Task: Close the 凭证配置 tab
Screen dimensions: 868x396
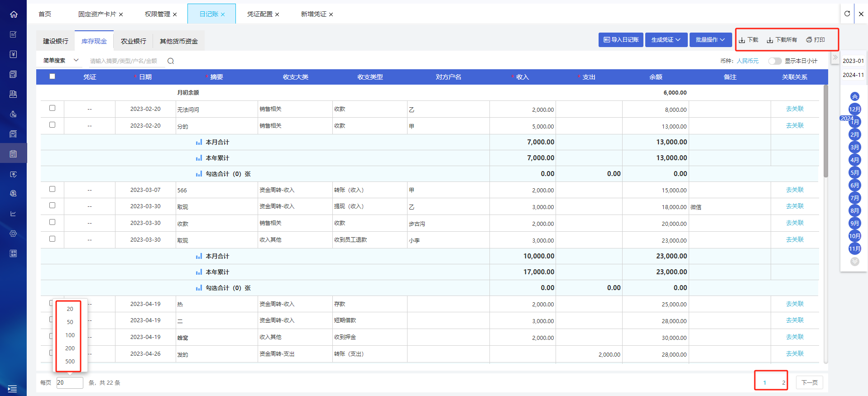Action: (277, 14)
